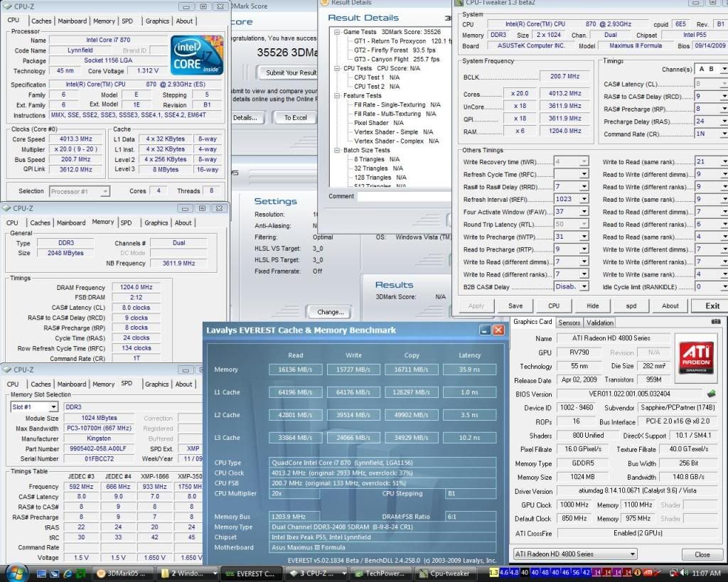The image size is (728, 582).
Task: Open Caches tab in CPU-Z processor window
Action: 41,21
